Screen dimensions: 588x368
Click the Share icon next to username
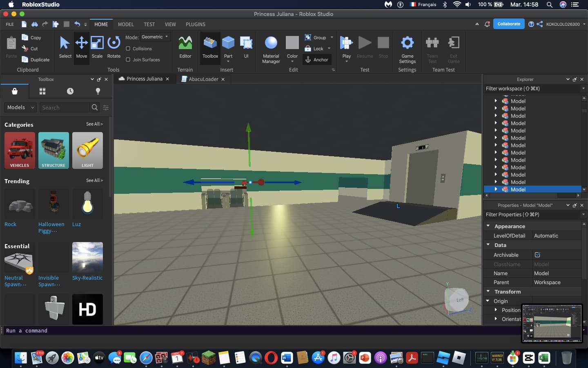[540, 24]
